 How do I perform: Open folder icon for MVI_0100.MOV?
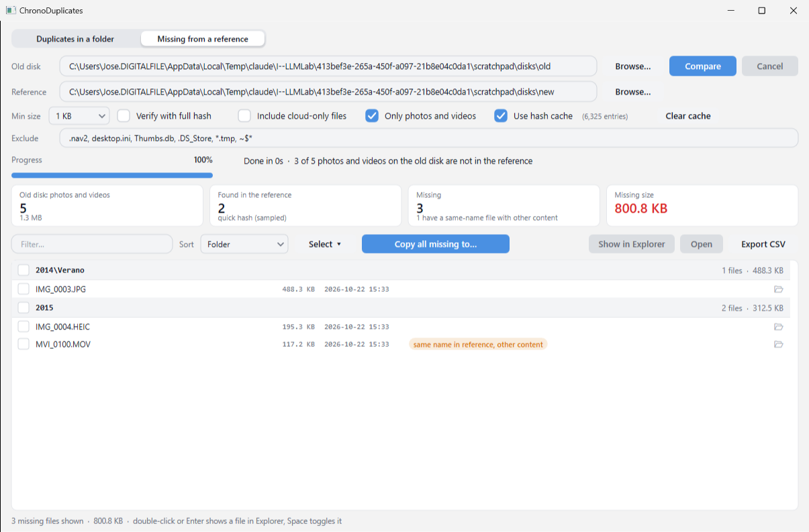pyautogui.click(x=779, y=344)
